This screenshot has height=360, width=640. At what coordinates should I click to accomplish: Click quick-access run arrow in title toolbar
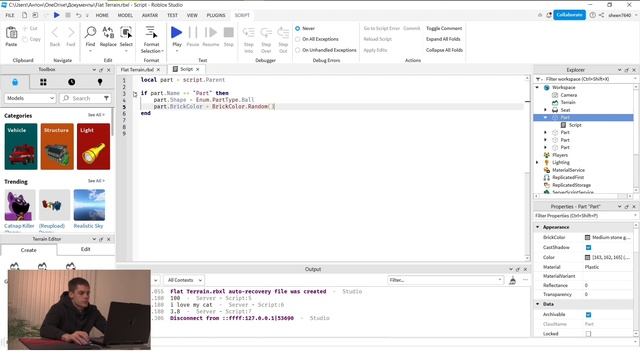(57, 15)
